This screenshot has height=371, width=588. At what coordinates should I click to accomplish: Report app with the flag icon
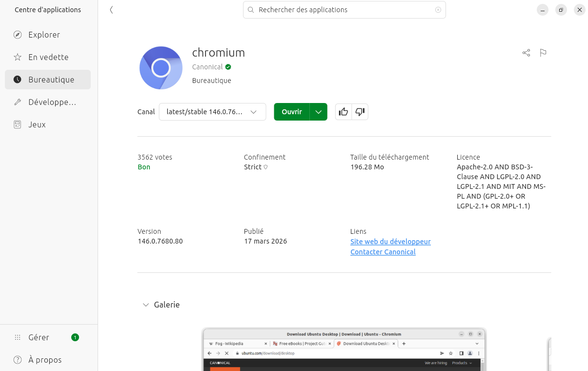point(543,53)
